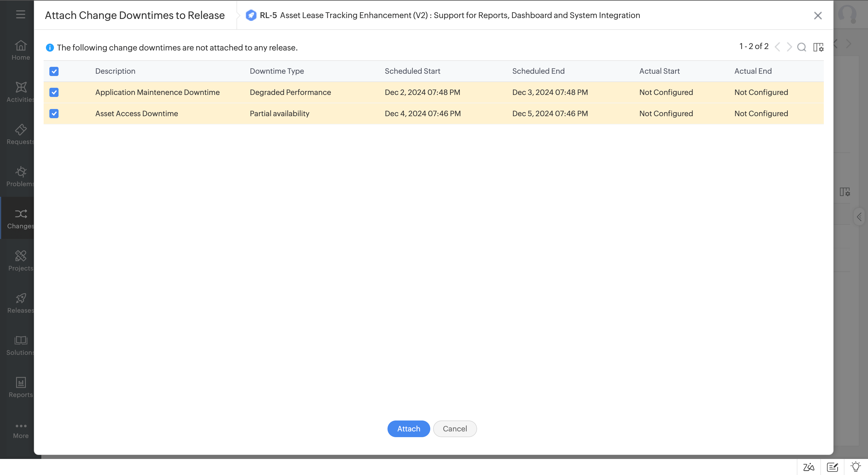Expand the collapsed right side panel
Screen dimensions: 868x475
(x=859, y=217)
